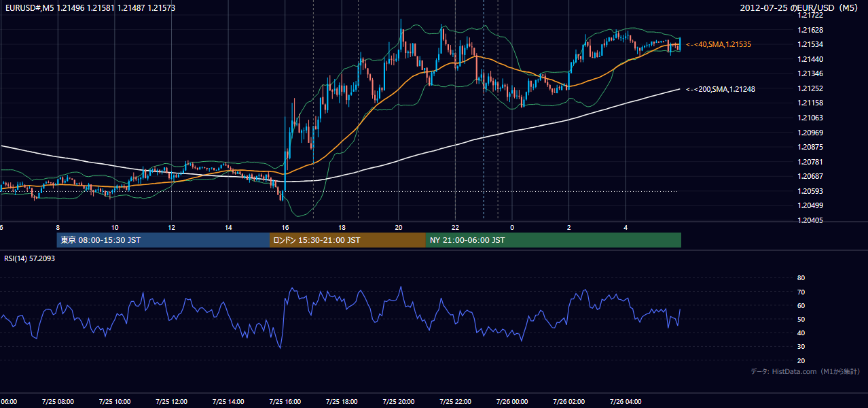Click the 7/25 12:00 bottom time label
The image size is (868, 408).
click(x=171, y=401)
